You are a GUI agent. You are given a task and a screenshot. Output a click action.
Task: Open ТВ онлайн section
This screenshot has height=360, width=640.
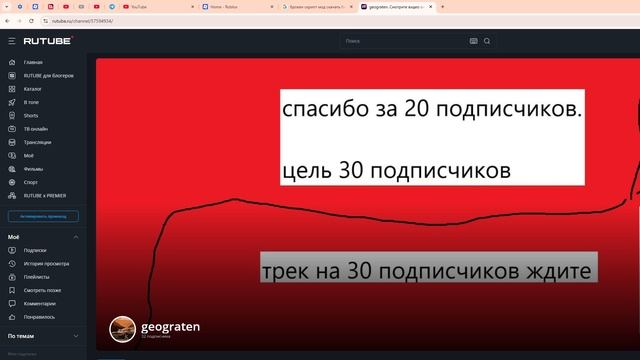point(36,129)
